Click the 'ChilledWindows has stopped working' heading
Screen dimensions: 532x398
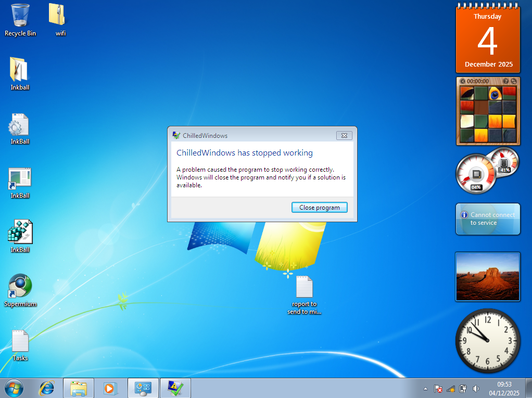244,153
